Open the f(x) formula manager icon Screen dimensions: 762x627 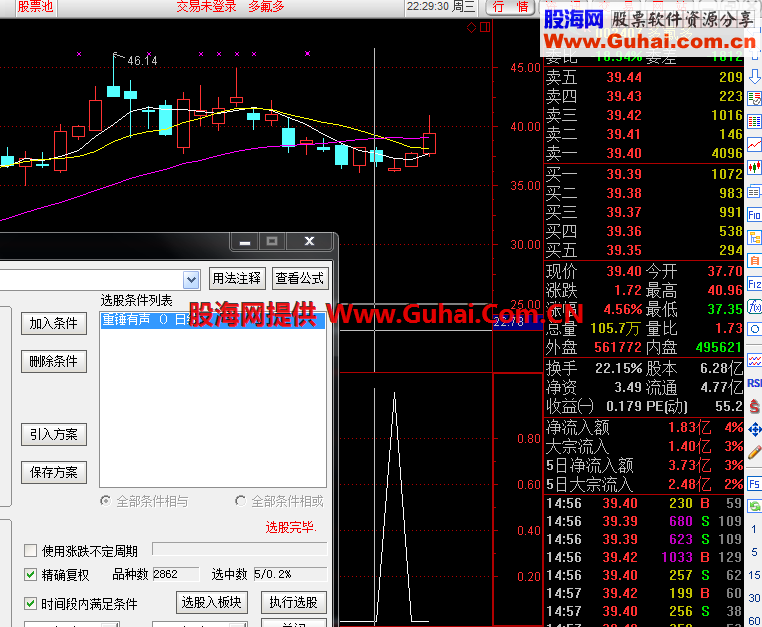tap(754, 307)
